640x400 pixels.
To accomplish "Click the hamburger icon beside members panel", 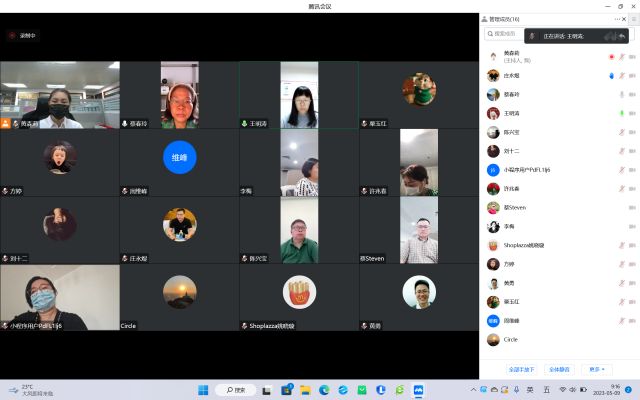I will coord(634,19).
